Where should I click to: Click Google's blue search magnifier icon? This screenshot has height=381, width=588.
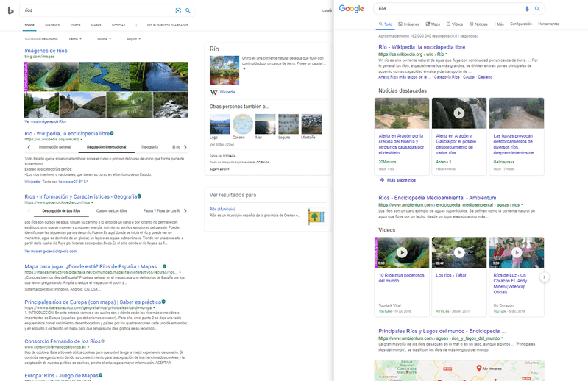pyautogui.click(x=537, y=9)
